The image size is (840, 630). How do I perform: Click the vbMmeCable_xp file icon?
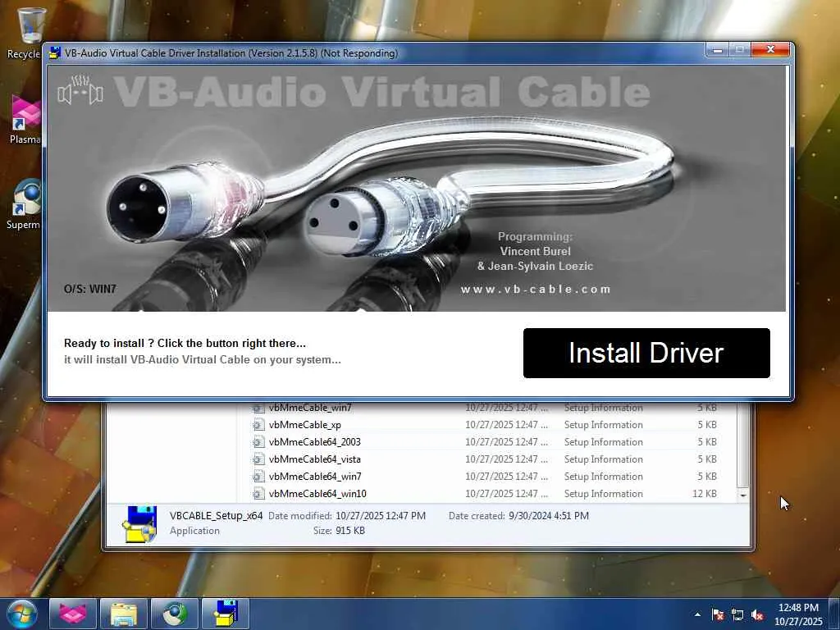(258, 425)
